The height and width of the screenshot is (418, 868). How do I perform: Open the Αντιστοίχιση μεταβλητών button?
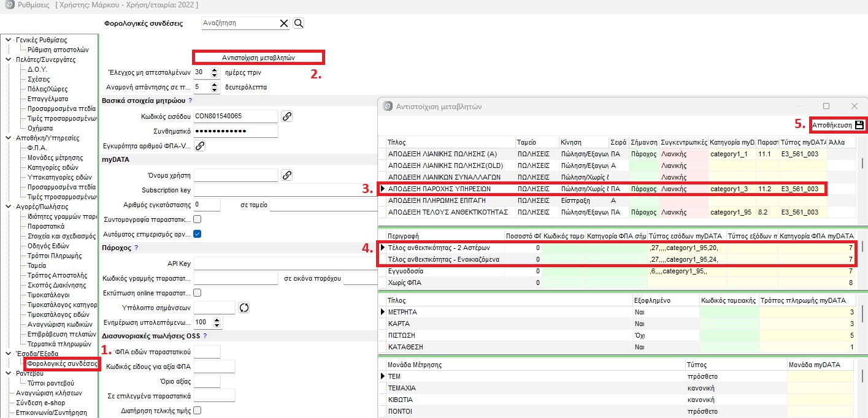point(258,58)
